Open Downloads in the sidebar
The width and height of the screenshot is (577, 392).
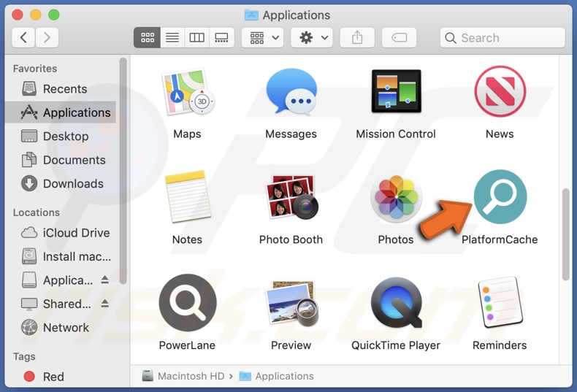(61, 183)
